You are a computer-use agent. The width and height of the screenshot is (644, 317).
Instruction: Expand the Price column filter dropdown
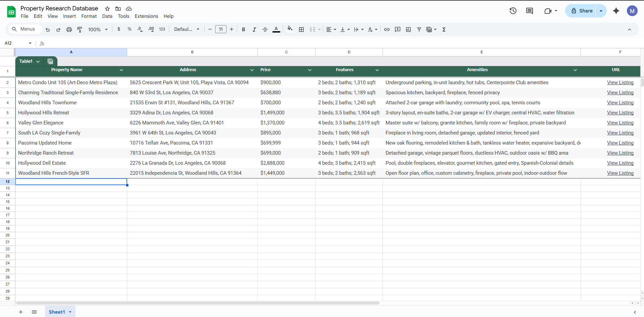309,70
